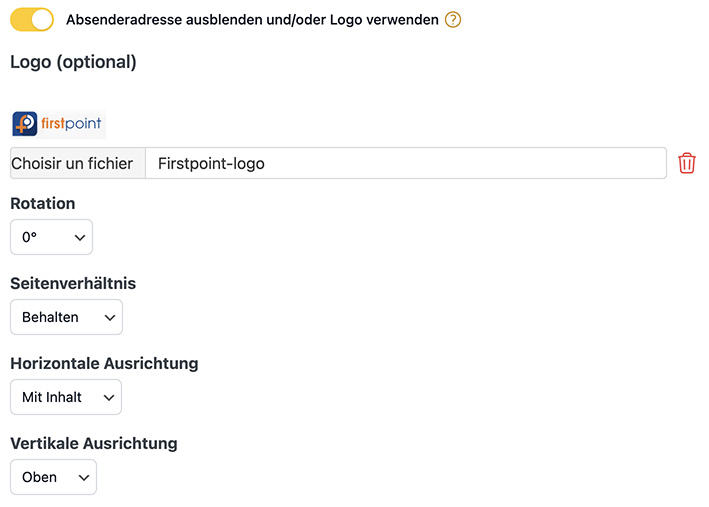The height and width of the screenshot is (507, 709).
Task: Click the Logo (optional) heading
Action: (x=73, y=62)
